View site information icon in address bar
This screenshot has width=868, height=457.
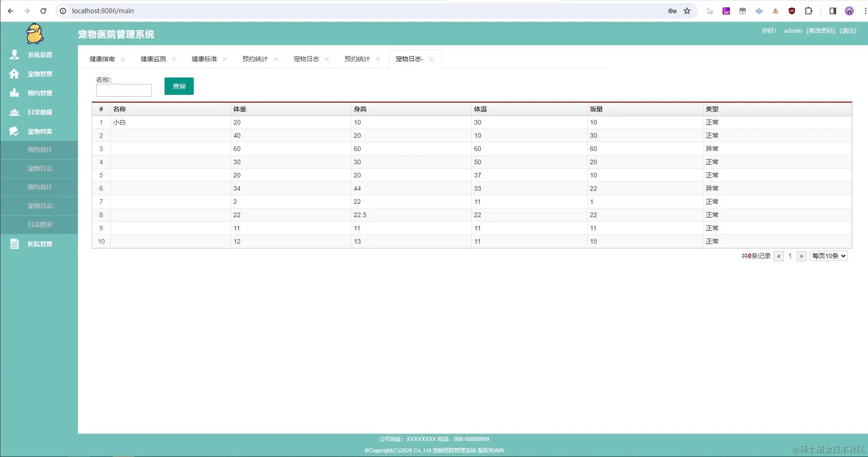click(63, 11)
